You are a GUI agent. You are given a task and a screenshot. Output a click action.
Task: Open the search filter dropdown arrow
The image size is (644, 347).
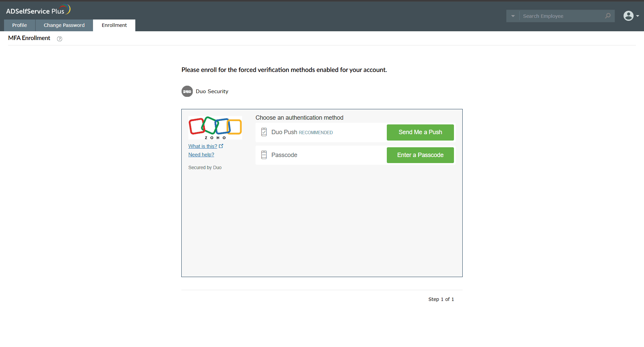[513, 16]
